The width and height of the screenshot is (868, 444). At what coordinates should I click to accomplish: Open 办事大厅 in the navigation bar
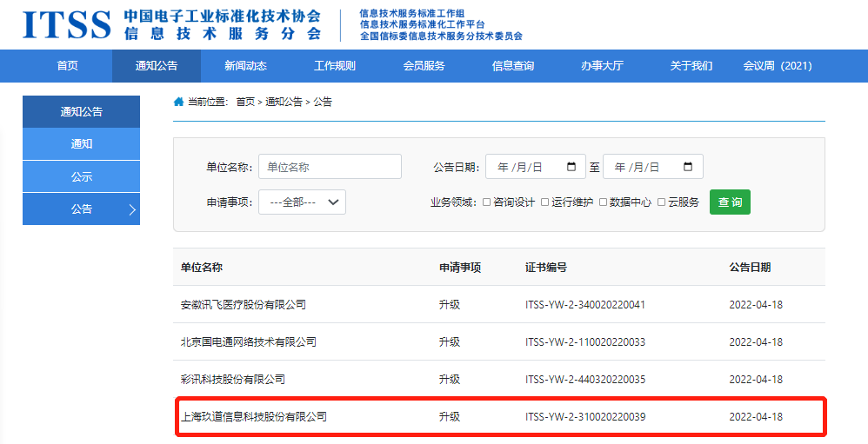click(602, 66)
